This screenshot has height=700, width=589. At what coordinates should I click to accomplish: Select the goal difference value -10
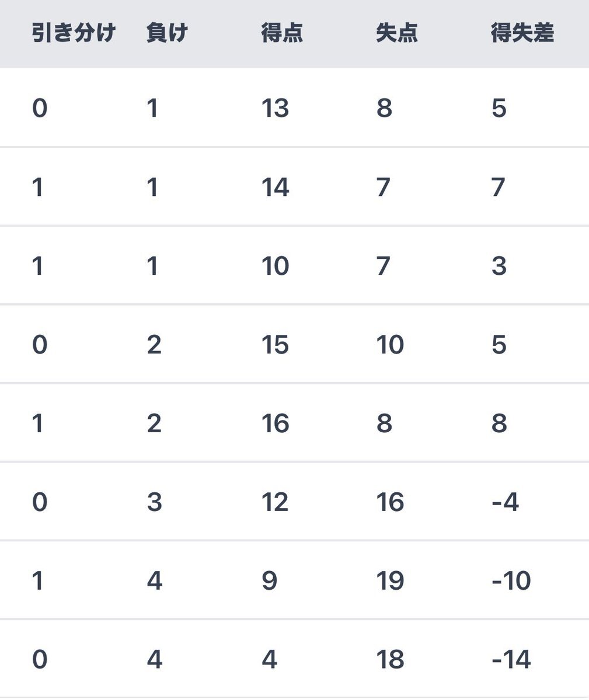511,581
